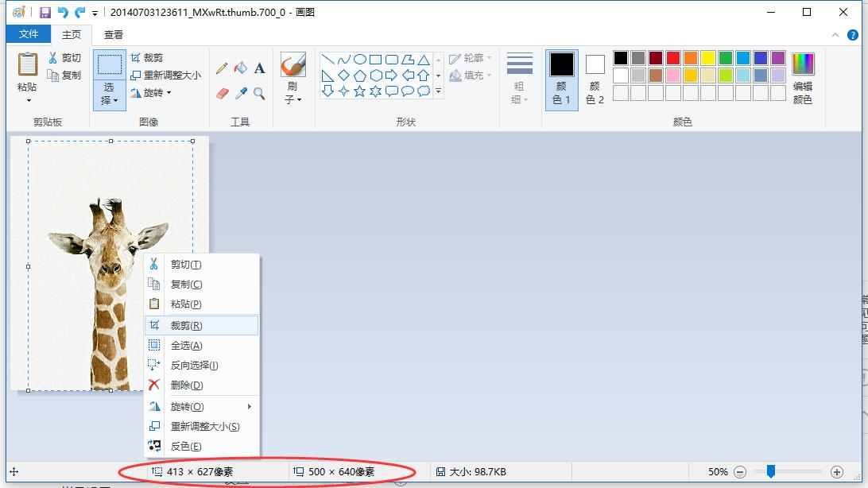Select the Fill with color bucket tool

coord(240,68)
